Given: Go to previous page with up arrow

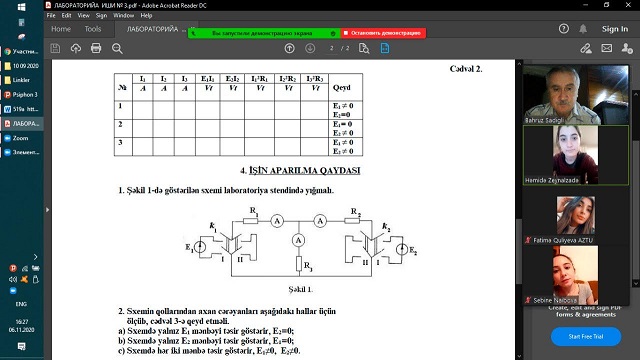Looking at the screenshot, I should (289, 48).
